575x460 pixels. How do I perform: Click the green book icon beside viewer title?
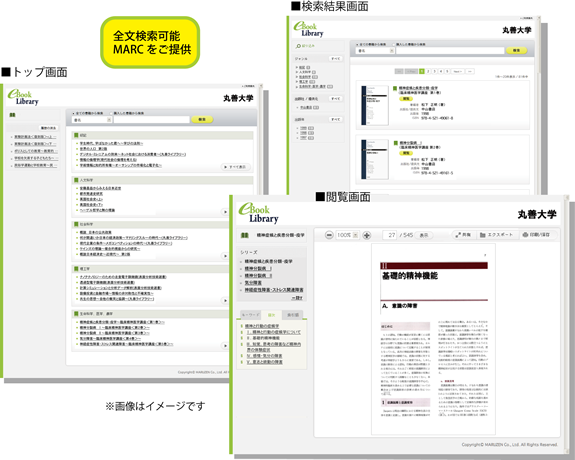coord(245,235)
